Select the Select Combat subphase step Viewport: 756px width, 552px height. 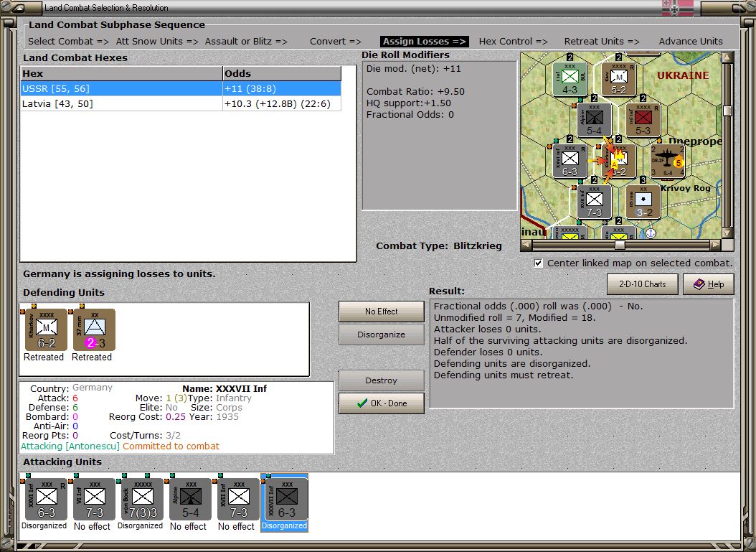tap(68, 42)
